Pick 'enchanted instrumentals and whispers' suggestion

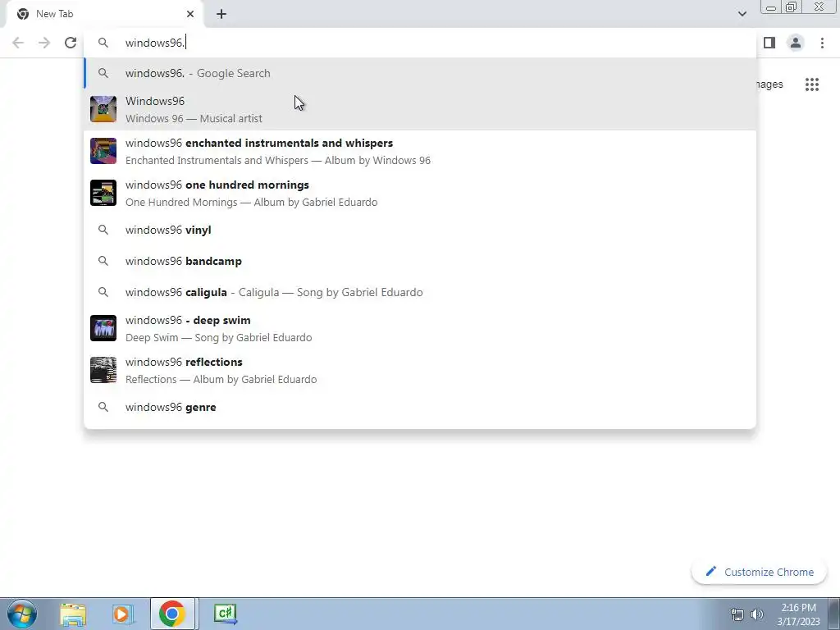[420, 151]
